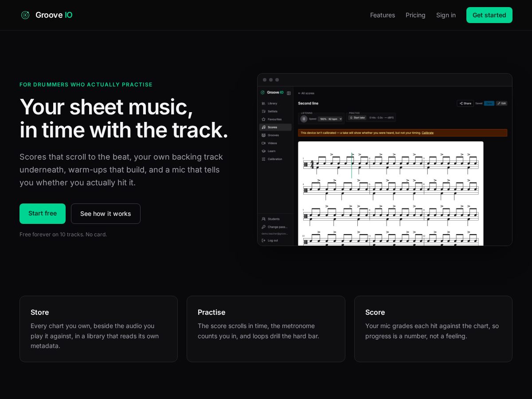Click 'FOR DRUMMERS WHO ACTUALLY PRACTISE' tagline

tap(86, 85)
